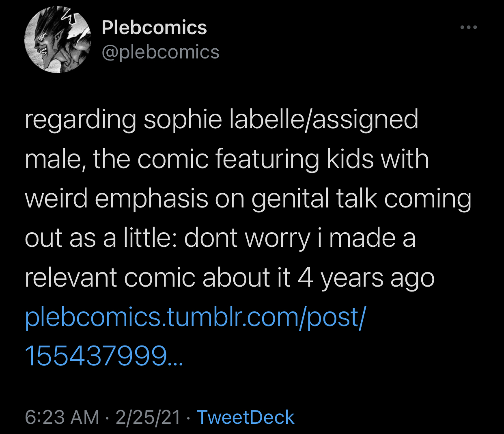
Task: Open the plebcomics.tumblr.com/post link
Action: pyautogui.click(x=195, y=317)
